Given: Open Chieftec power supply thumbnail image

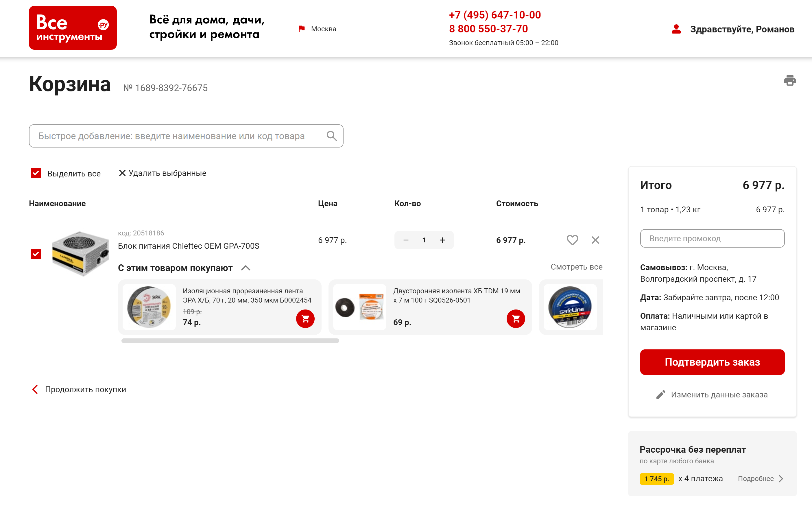Looking at the screenshot, I should [x=80, y=254].
